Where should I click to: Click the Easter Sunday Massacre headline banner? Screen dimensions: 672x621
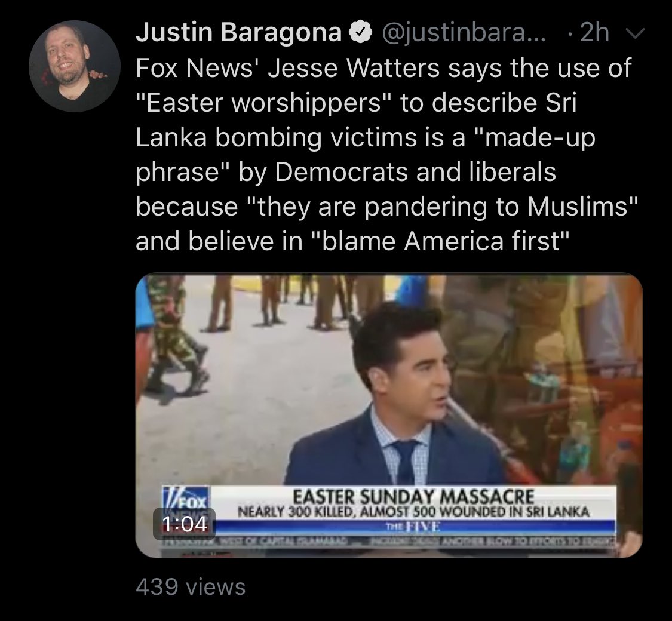click(413, 496)
